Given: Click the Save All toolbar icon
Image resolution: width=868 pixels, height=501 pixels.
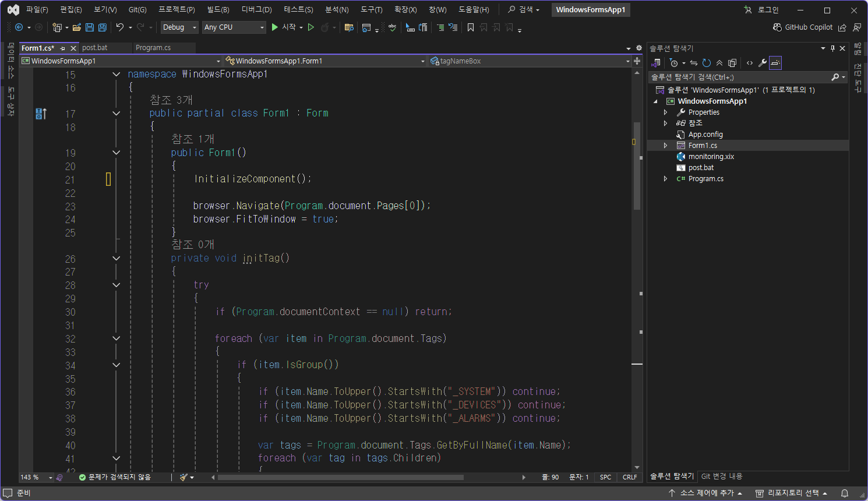Looking at the screenshot, I should (103, 27).
